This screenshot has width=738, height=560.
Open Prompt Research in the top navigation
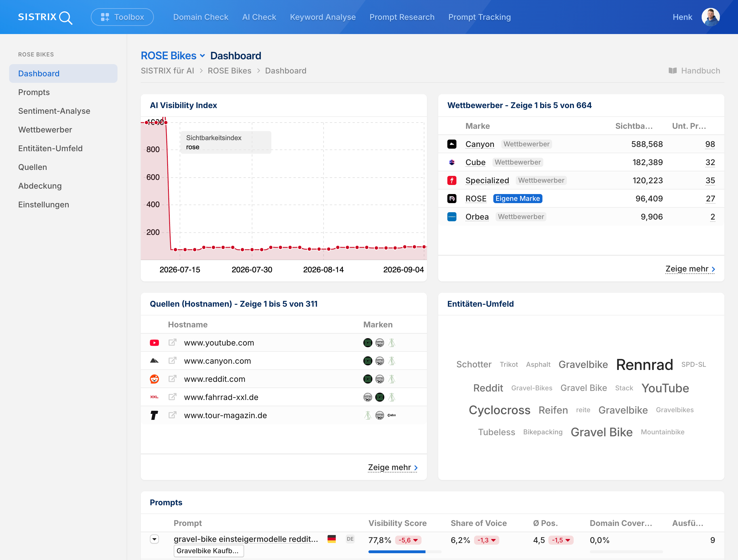[x=402, y=17]
